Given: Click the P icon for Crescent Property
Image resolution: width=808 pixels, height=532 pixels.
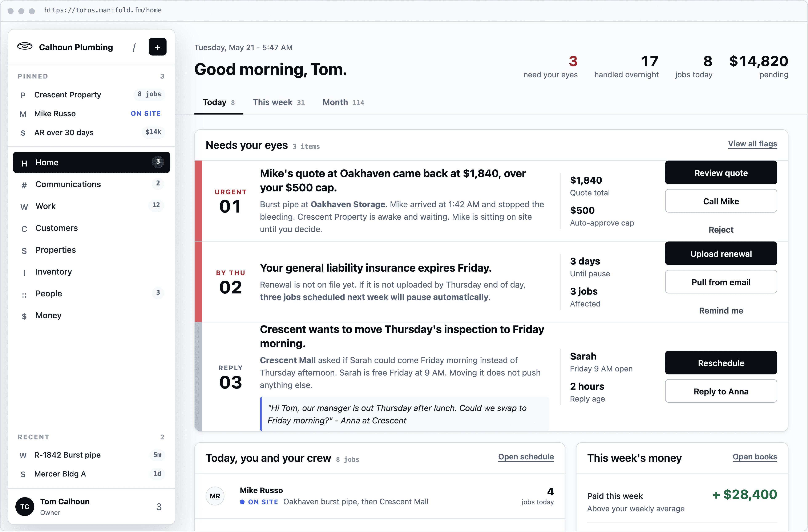Looking at the screenshot, I should pyautogui.click(x=23, y=95).
